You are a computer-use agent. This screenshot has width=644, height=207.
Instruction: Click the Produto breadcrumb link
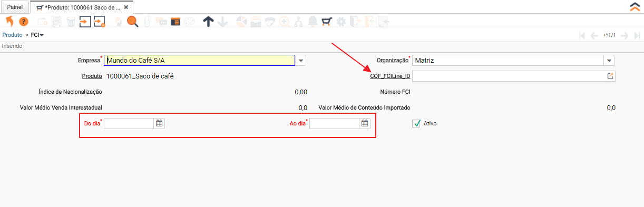pos(12,35)
